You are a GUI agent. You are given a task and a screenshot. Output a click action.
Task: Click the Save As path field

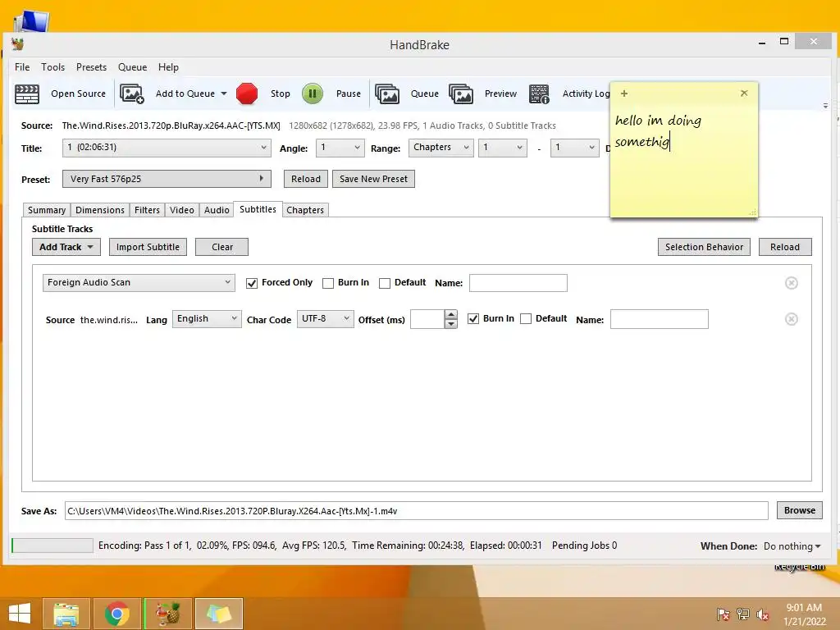[x=416, y=511]
